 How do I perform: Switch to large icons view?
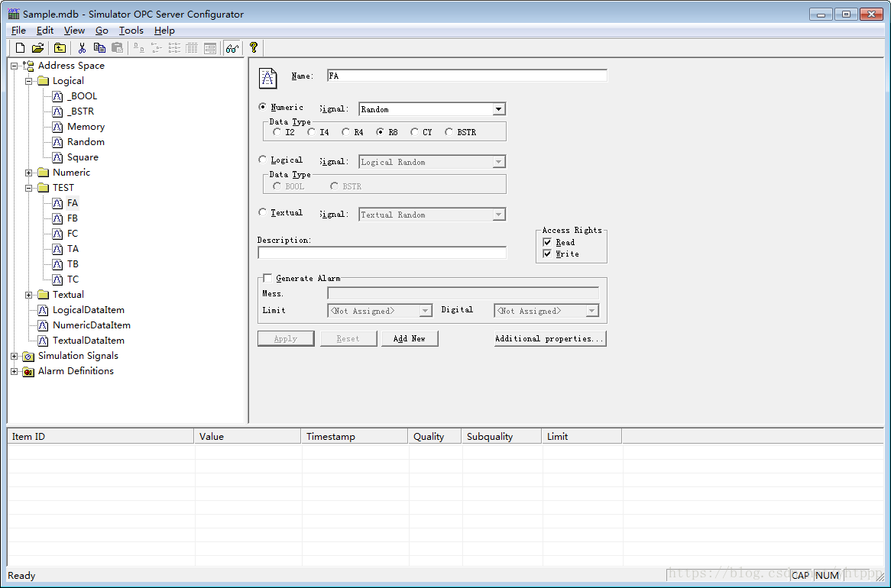click(x=139, y=48)
